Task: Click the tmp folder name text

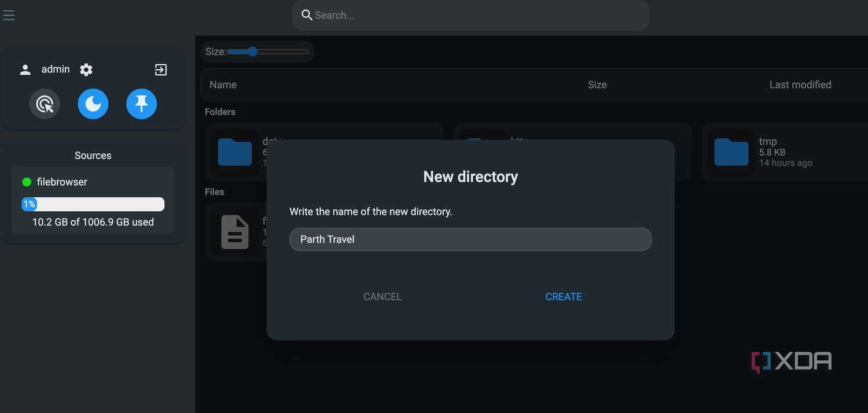Action: (768, 142)
